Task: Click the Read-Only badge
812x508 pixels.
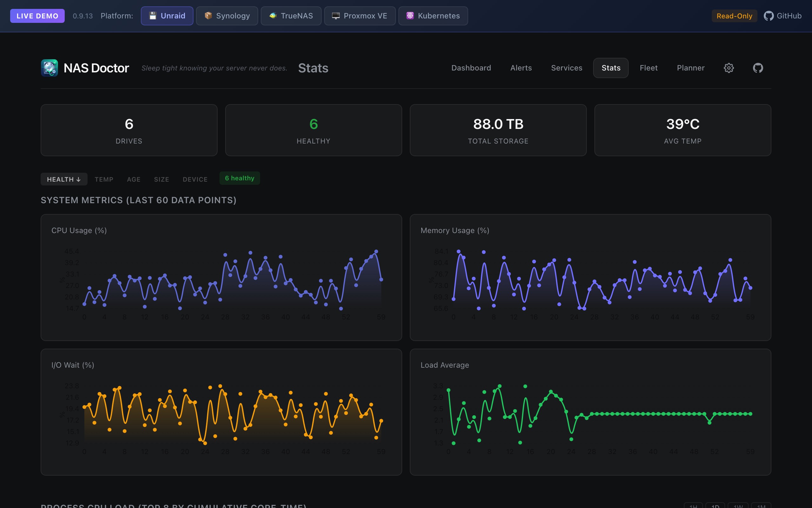Action: click(734, 16)
